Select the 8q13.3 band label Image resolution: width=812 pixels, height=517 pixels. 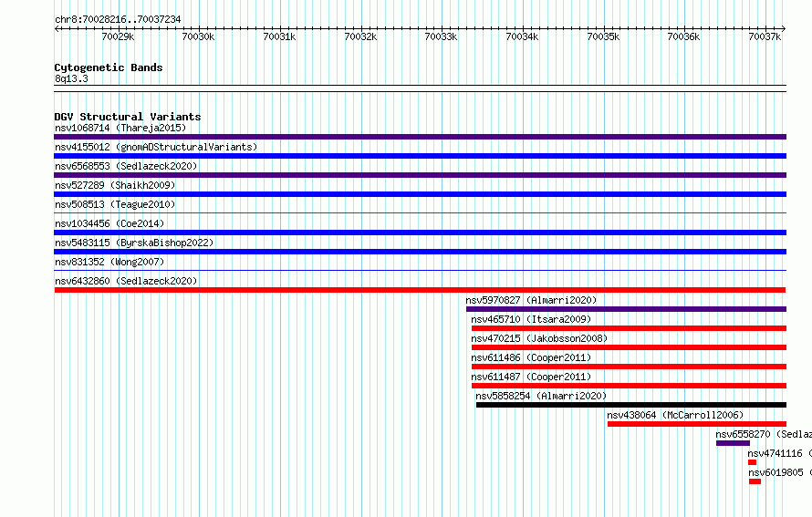click(71, 78)
